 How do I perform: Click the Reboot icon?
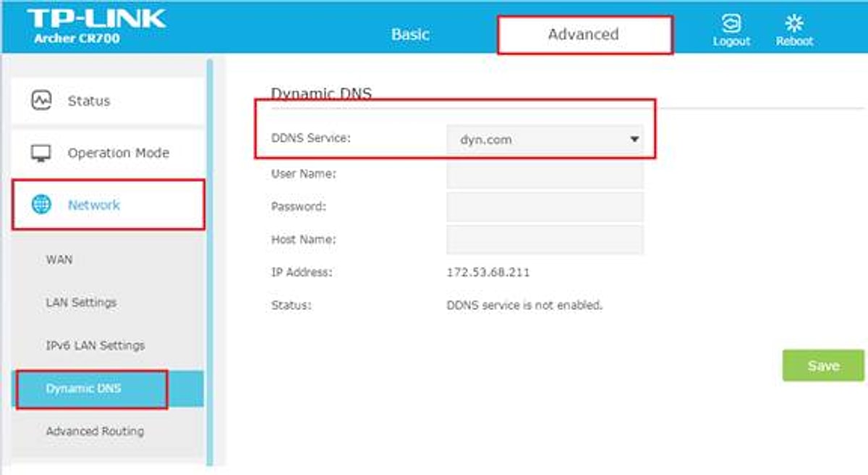click(x=794, y=23)
